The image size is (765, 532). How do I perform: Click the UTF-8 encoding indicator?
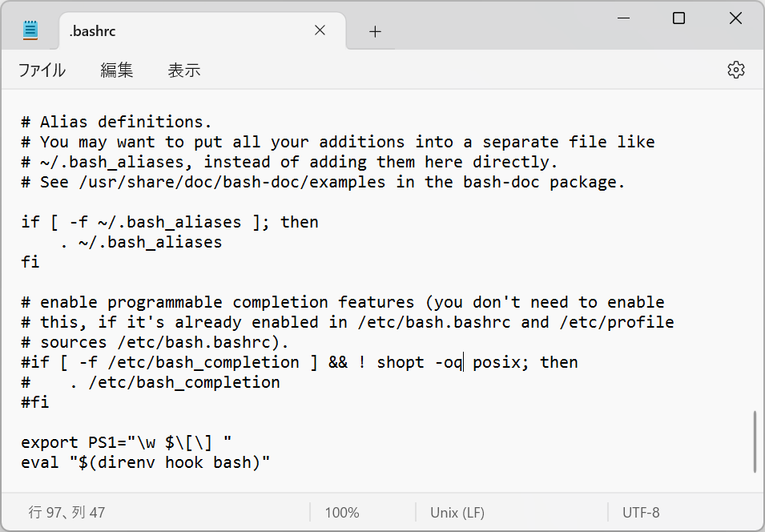click(x=641, y=513)
